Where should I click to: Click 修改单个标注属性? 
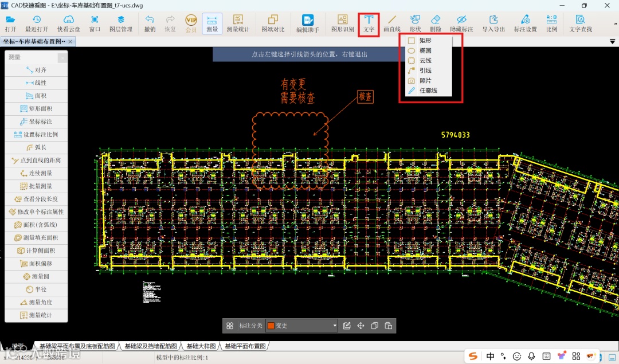(36, 212)
